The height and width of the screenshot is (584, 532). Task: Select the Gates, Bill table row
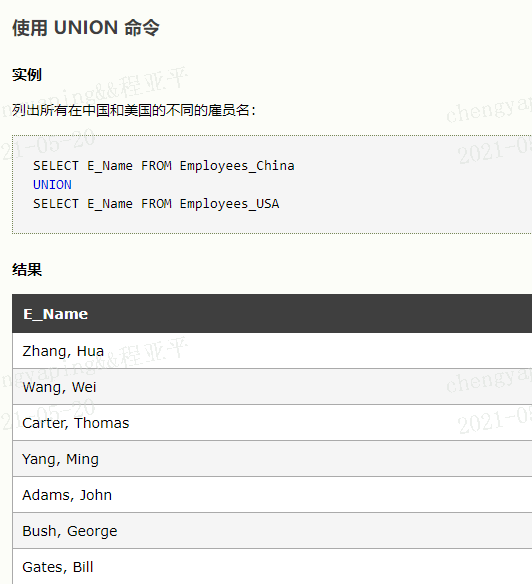(272, 566)
